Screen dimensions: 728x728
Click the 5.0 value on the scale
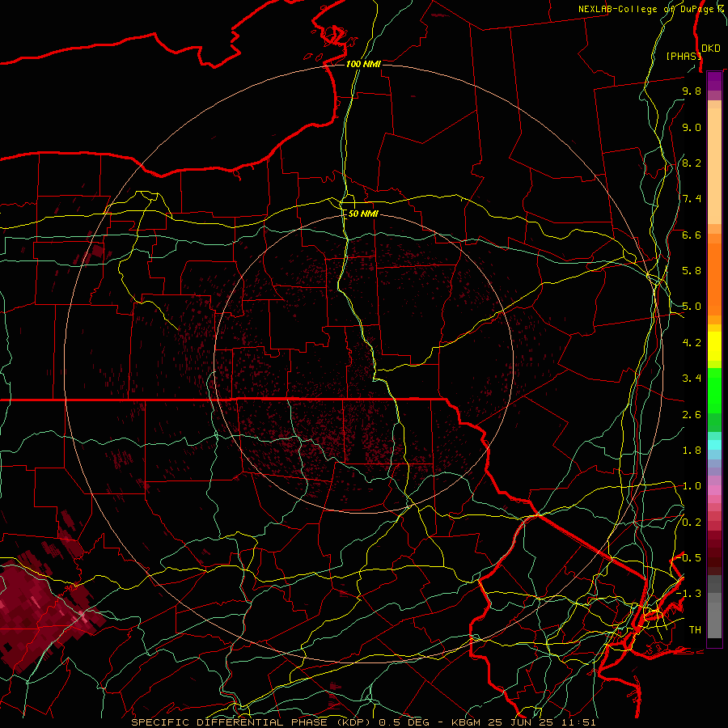[x=692, y=307]
